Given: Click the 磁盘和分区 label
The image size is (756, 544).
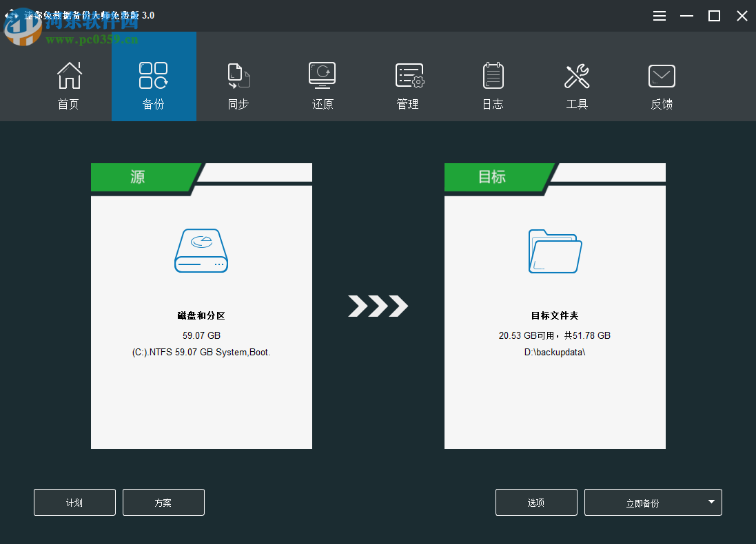Looking at the screenshot, I should [x=201, y=315].
